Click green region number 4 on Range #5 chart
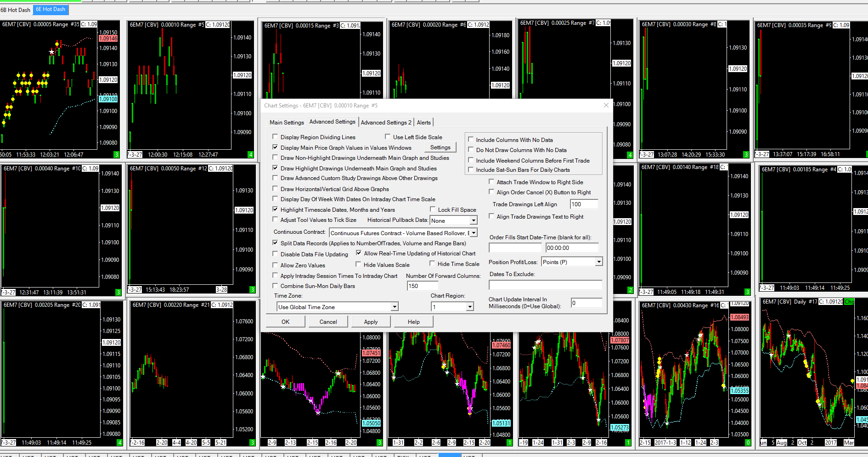Image resolution: width=868 pixels, height=457 pixels. coord(250,155)
